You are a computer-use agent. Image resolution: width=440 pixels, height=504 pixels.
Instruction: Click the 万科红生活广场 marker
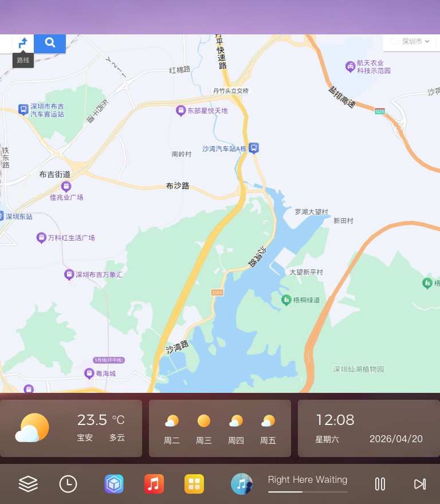point(41,238)
